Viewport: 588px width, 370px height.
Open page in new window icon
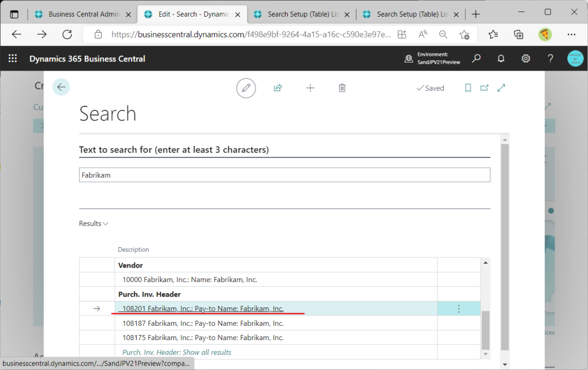485,88
